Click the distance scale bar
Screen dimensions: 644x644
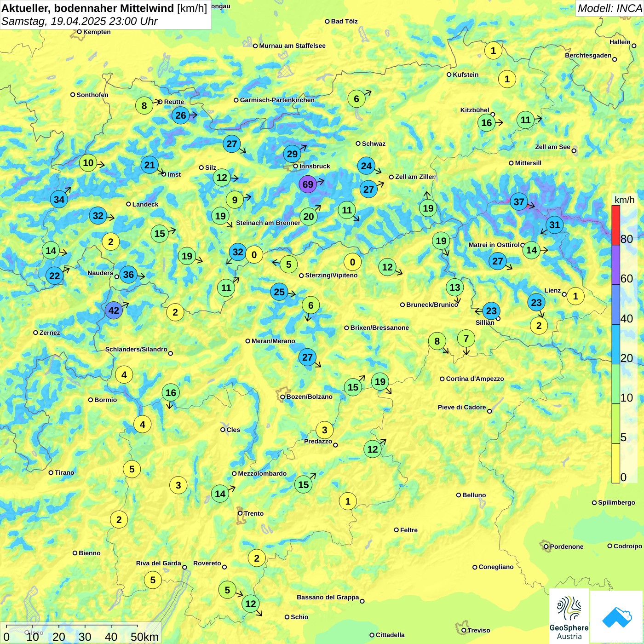pyautogui.click(x=80, y=633)
